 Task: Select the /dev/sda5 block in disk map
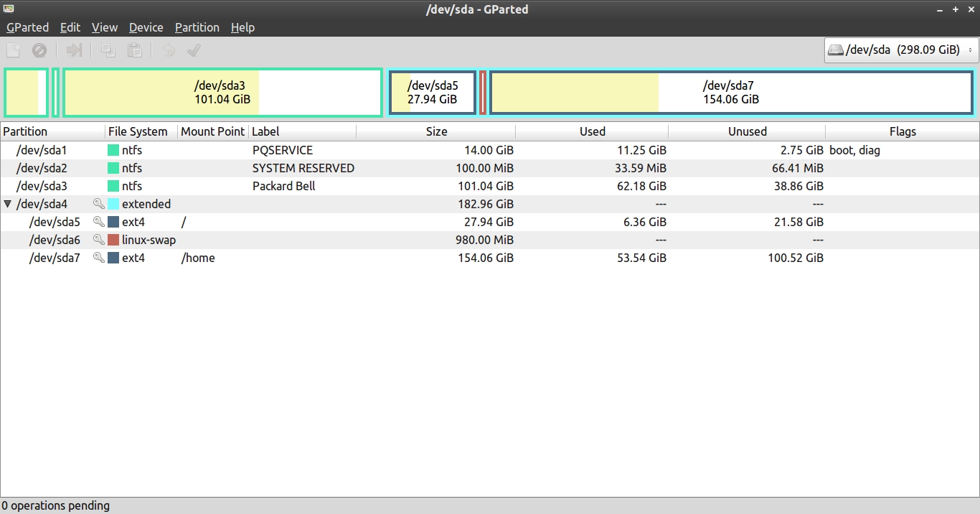[433, 93]
